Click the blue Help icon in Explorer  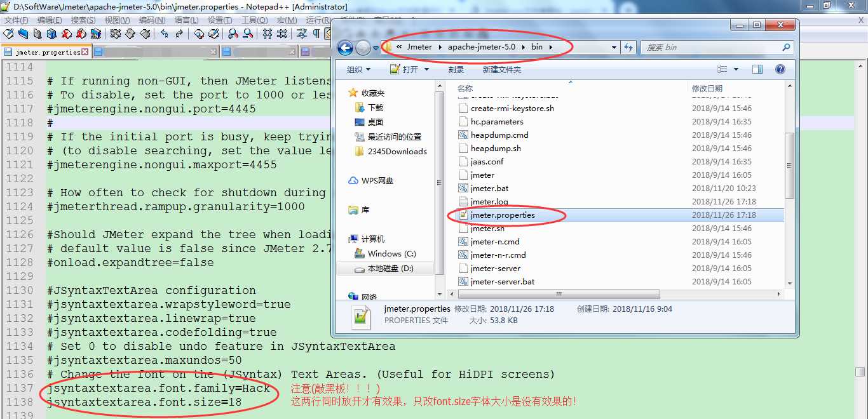click(780, 69)
